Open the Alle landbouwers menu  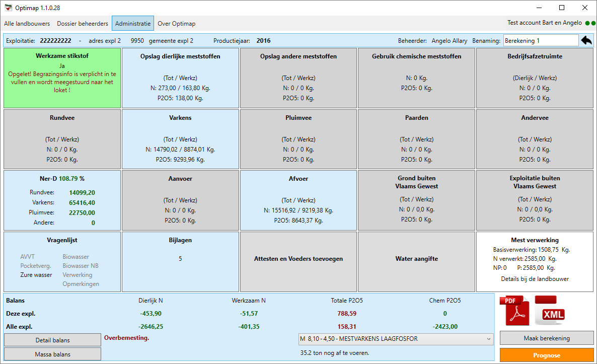pyautogui.click(x=27, y=24)
